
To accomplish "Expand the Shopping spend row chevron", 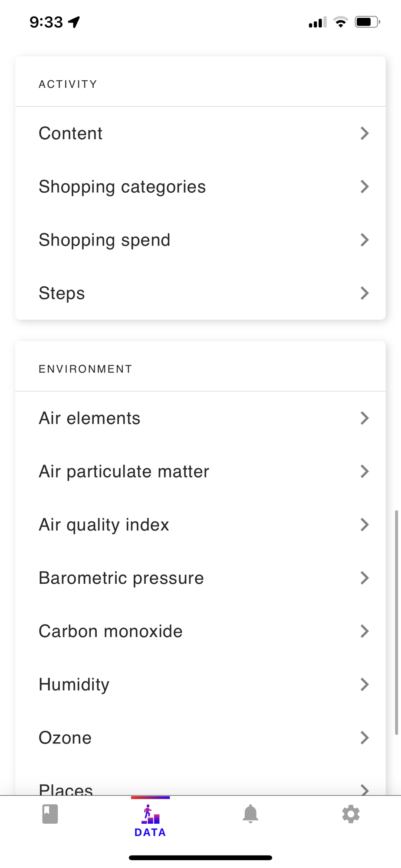I will point(365,240).
